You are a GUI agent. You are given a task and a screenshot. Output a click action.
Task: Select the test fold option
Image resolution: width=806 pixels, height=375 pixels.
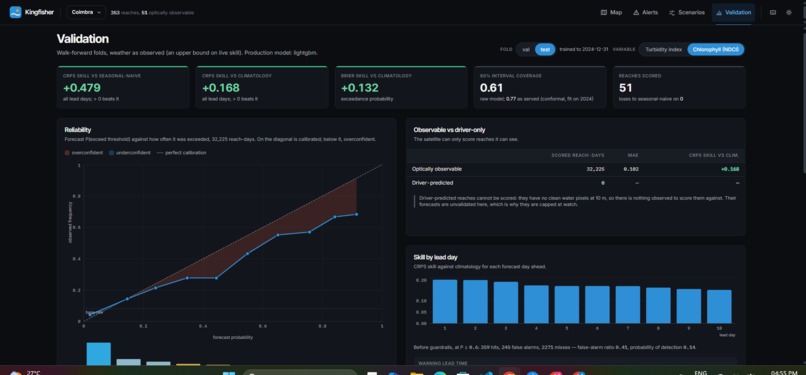(x=545, y=49)
